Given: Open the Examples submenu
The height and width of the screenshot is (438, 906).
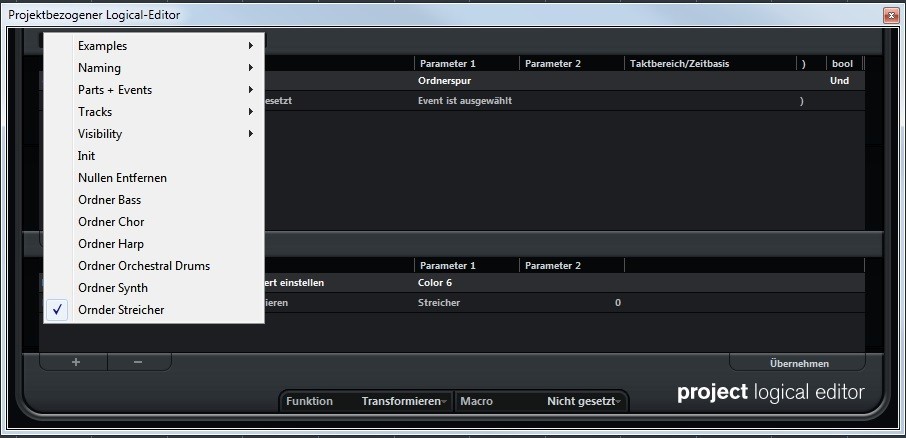Looking at the screenshot, I should tap(154, 46).
